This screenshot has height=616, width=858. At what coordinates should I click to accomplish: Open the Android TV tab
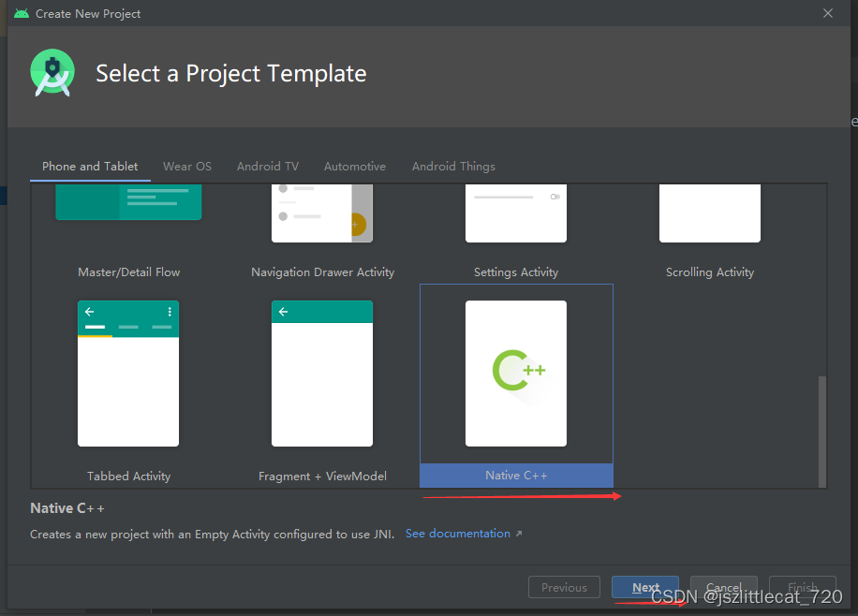268,167
